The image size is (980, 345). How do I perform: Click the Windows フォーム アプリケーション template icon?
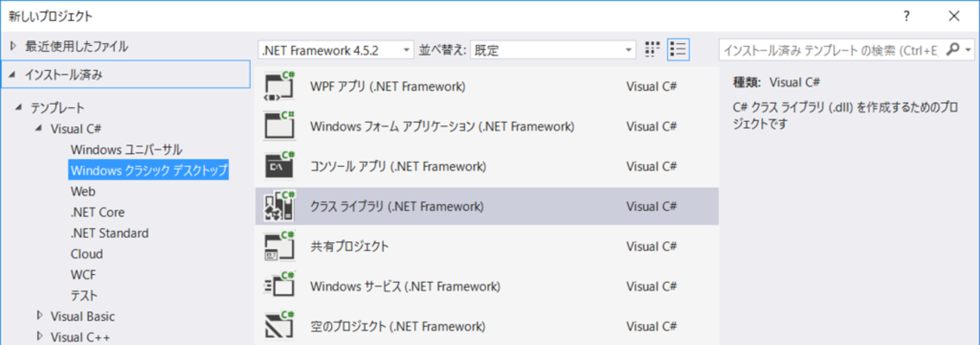pos(279,126)
